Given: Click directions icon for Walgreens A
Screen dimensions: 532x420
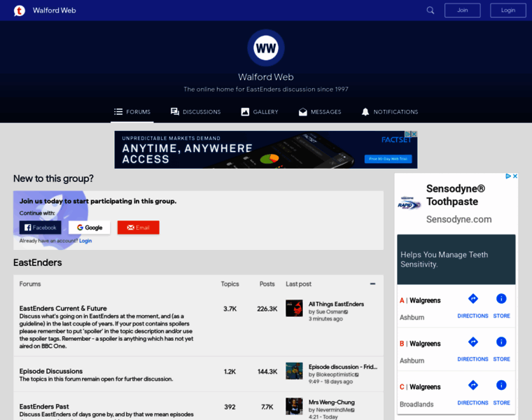Looking at the screenshot, I should click(472, 299).
